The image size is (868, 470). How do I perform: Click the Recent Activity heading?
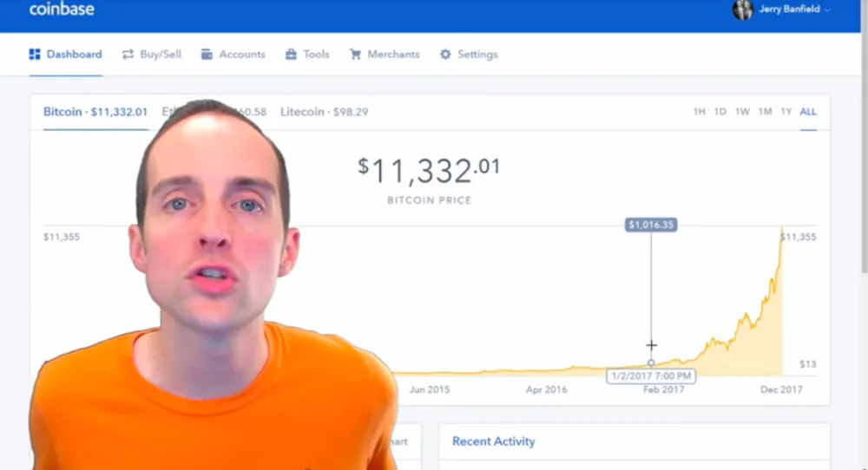pyautogui.click(x=494, y=441)
